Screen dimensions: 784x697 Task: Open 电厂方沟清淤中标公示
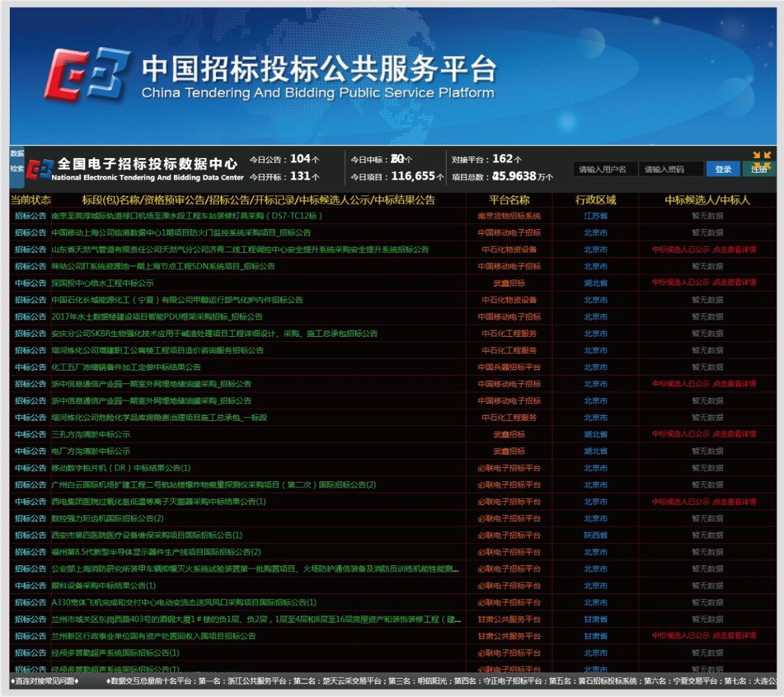91,451
